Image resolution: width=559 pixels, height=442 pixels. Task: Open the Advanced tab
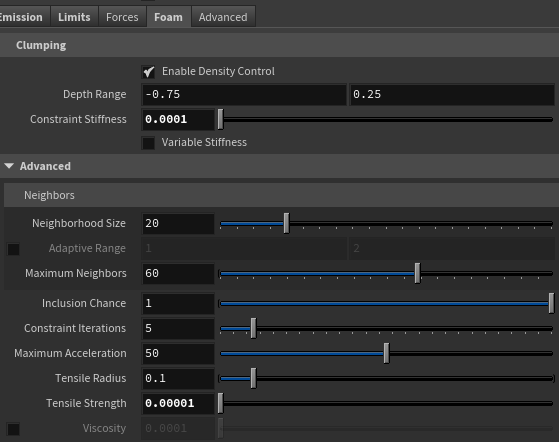pyautogui.click(x=223, y=17)
